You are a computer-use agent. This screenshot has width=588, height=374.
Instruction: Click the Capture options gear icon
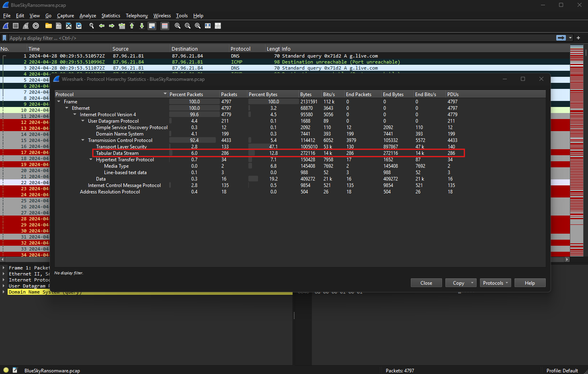pyautogui.click(x=36, y=26)
